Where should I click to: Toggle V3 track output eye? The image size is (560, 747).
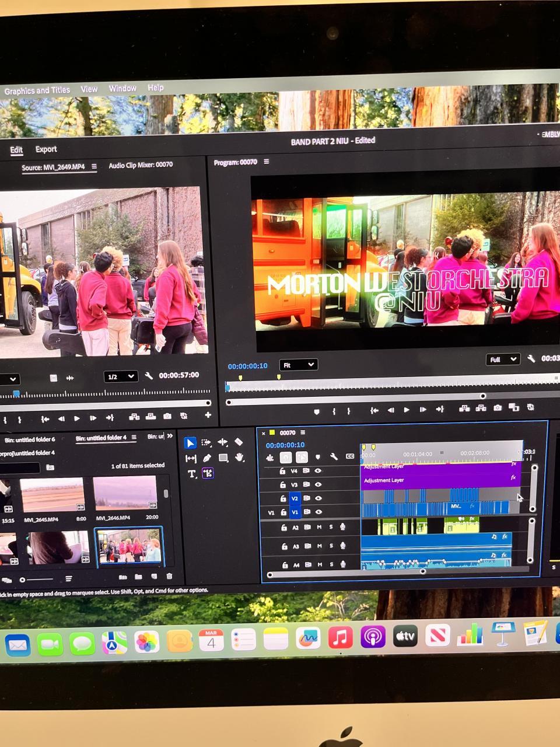click(318, 484)
